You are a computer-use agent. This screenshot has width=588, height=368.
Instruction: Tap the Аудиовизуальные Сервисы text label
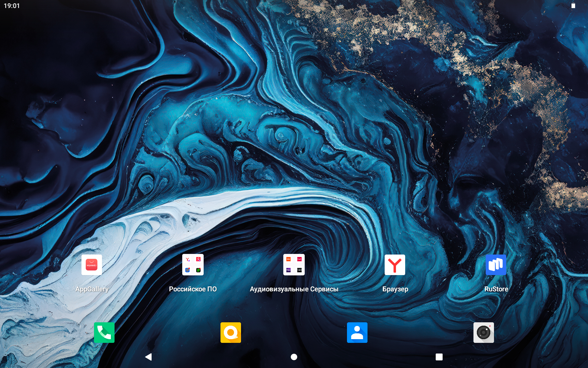(294, 289)
